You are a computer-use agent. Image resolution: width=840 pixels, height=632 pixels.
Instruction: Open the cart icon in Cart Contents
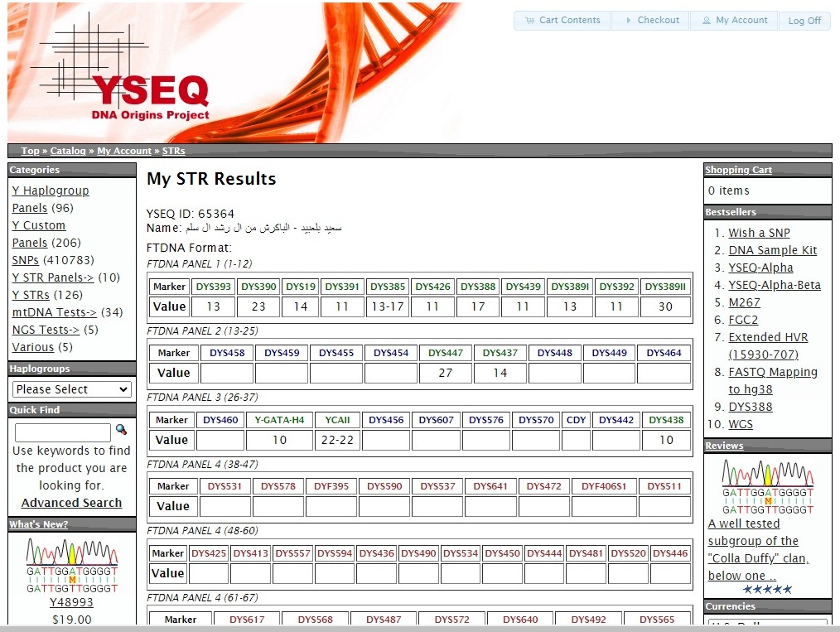point(530,21)
